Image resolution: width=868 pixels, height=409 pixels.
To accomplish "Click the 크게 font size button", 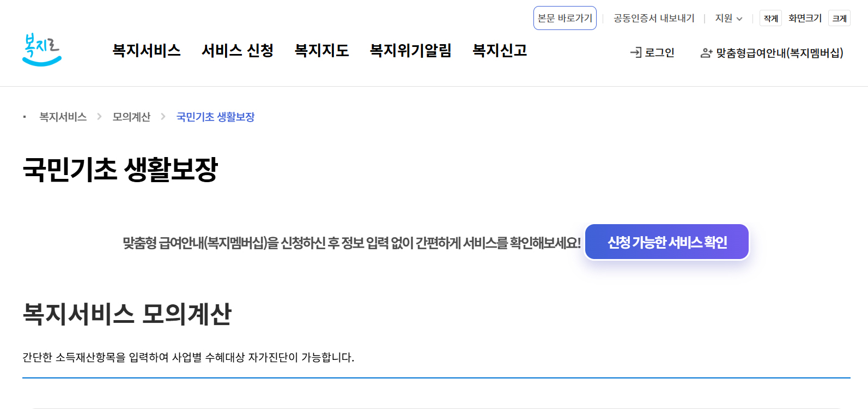I will pyautogui.click(x=839, y=18).
